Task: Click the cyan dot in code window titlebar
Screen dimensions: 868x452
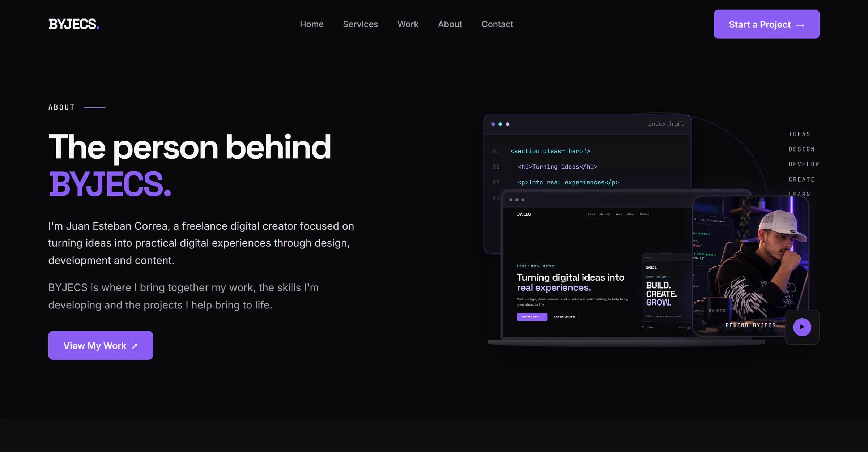Action: coord(500,124)
